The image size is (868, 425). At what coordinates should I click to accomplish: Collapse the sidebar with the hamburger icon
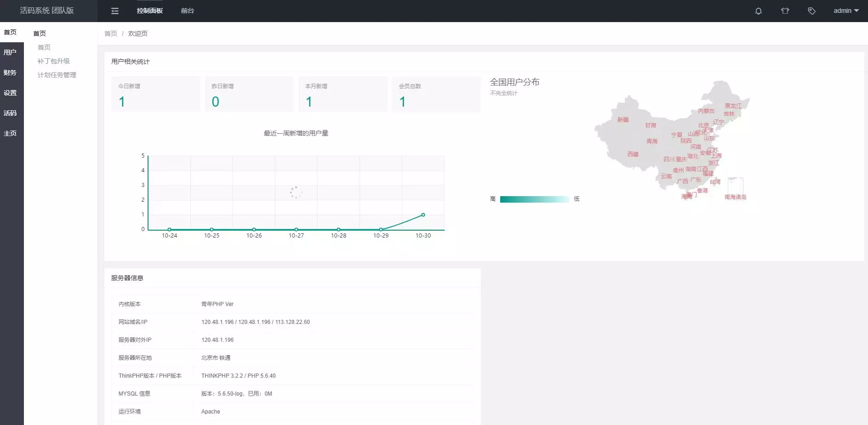point(114,11)
